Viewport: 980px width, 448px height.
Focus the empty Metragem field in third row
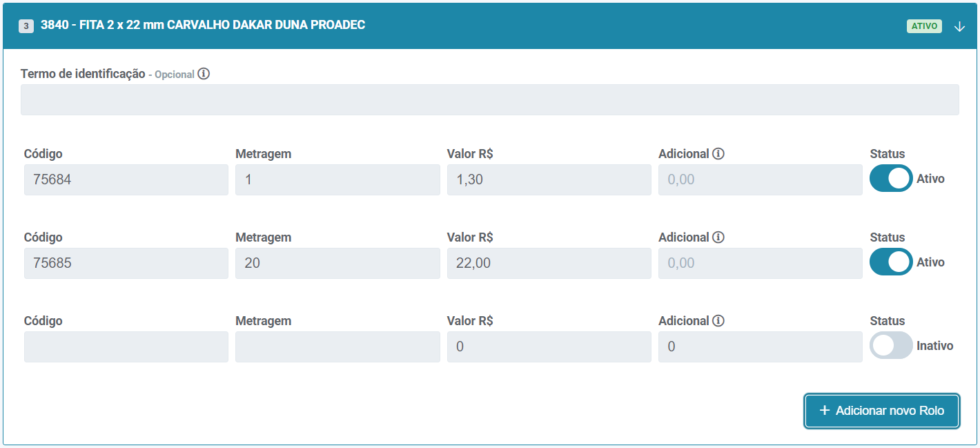pyautogui.click(x=337, y=347)
